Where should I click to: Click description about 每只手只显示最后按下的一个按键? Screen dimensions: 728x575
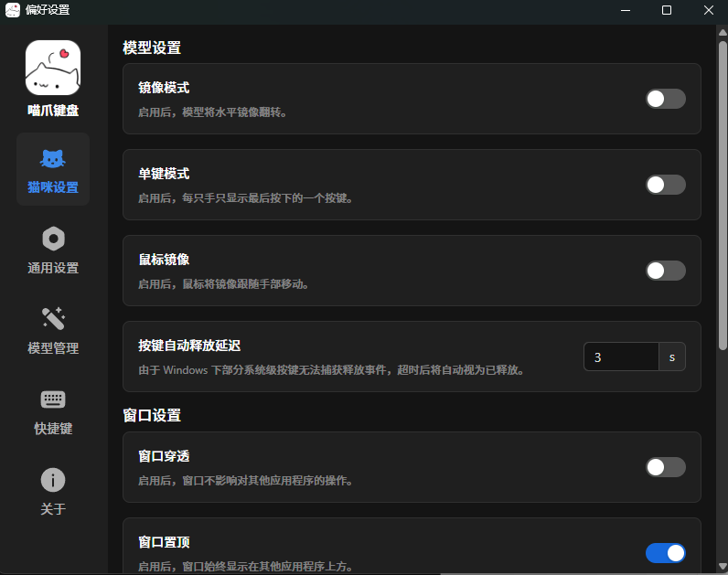(246, 198)
